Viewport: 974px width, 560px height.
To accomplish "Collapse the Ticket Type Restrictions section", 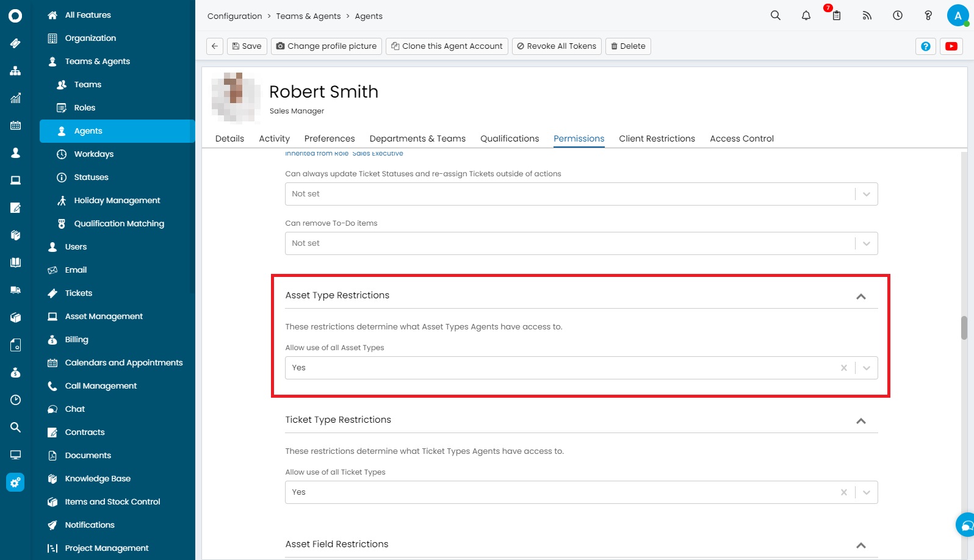I will point(860,421).
